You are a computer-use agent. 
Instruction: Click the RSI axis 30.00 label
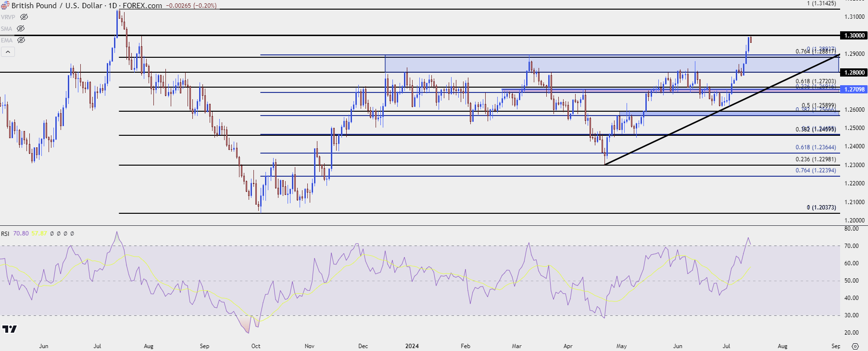[852, 315]
